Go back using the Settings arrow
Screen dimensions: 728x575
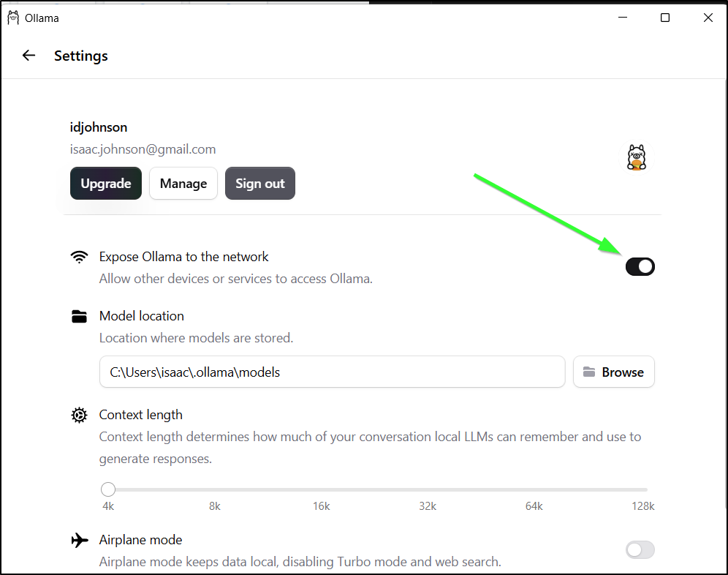pos(29,56)
